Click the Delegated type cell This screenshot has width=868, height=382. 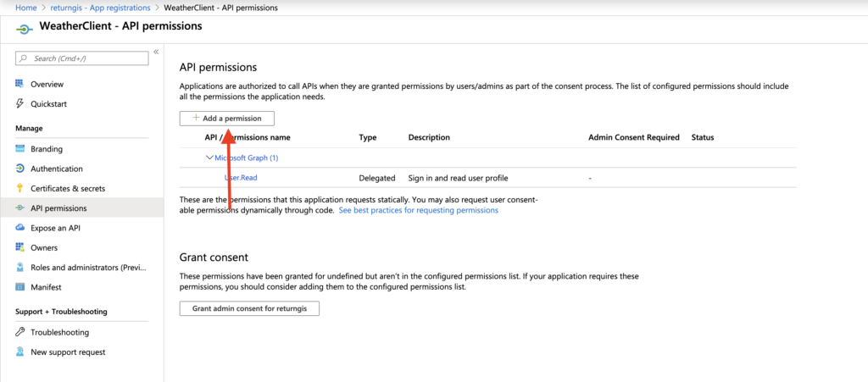pos(377,178)
